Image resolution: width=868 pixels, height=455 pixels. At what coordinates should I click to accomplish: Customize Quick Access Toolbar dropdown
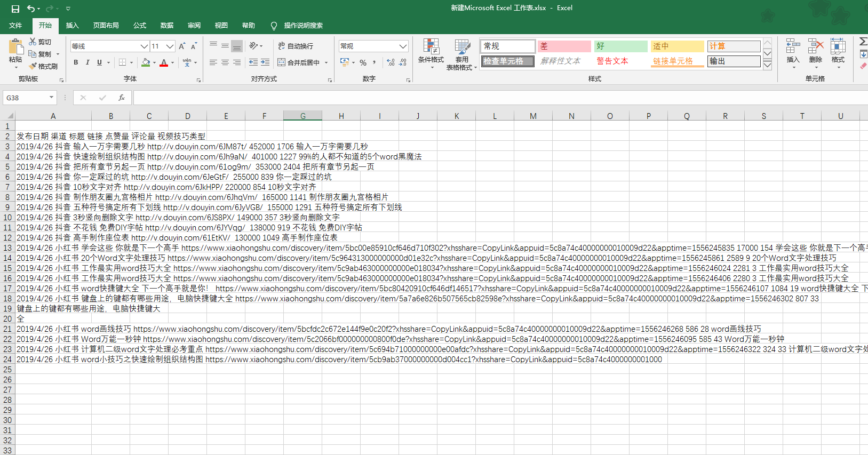[x=68, y=9]
